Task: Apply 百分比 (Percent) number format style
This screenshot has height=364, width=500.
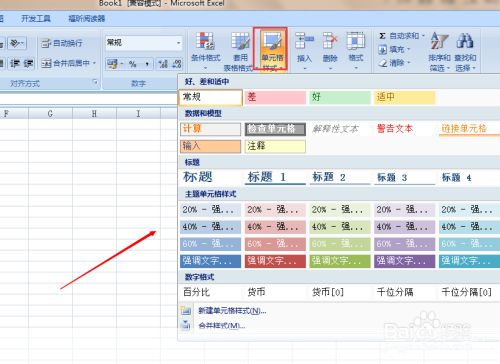Action: (210, 293)
